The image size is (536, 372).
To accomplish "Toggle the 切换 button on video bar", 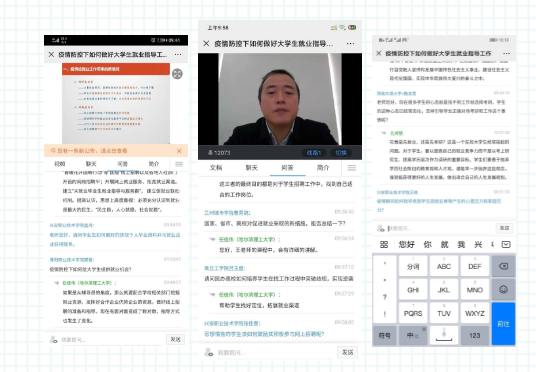I will 341,153.
